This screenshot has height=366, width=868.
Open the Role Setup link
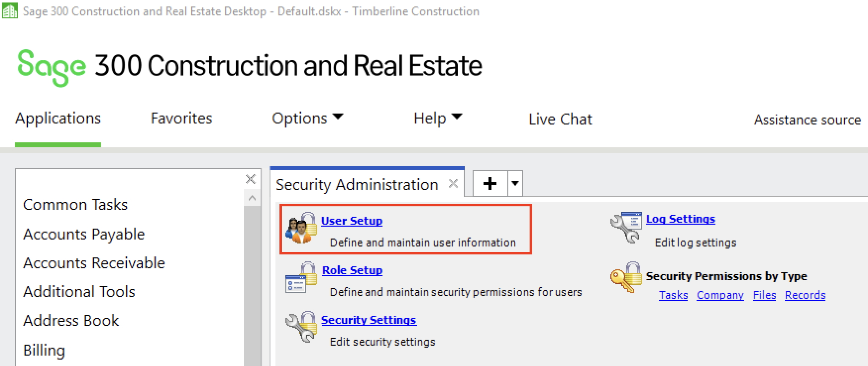352,270
